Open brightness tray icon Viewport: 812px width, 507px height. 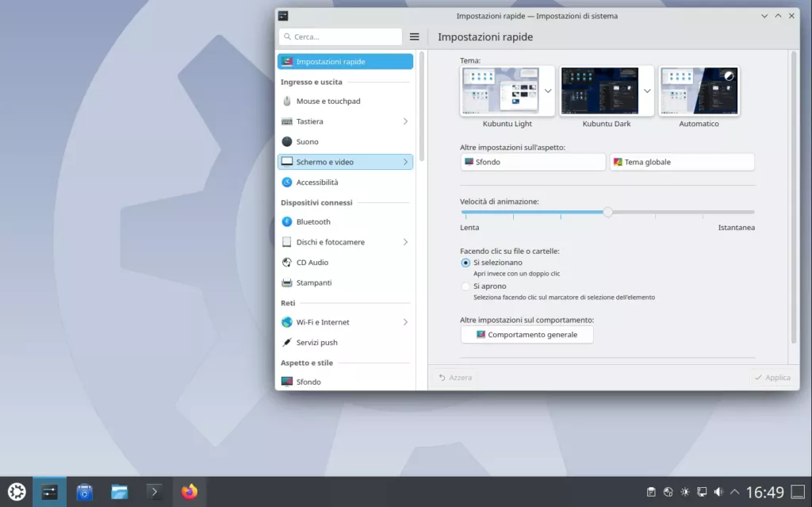click(x=685, y=492)
